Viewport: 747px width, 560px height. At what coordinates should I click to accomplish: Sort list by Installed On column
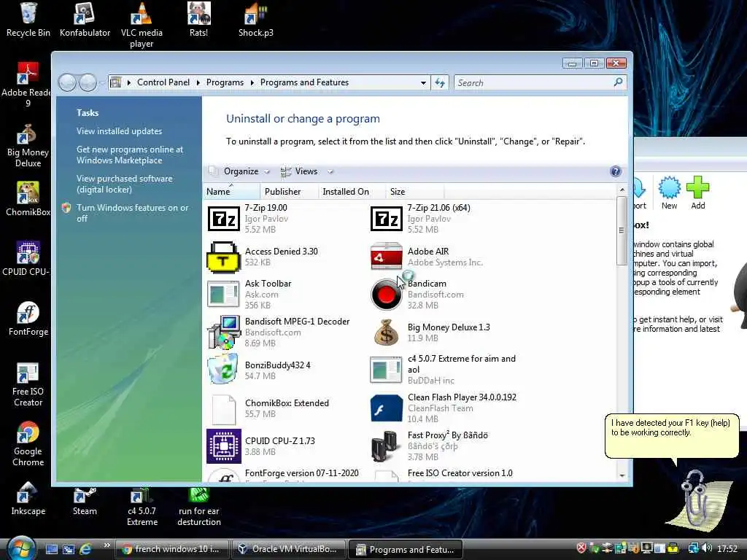(x=351, y=192)
